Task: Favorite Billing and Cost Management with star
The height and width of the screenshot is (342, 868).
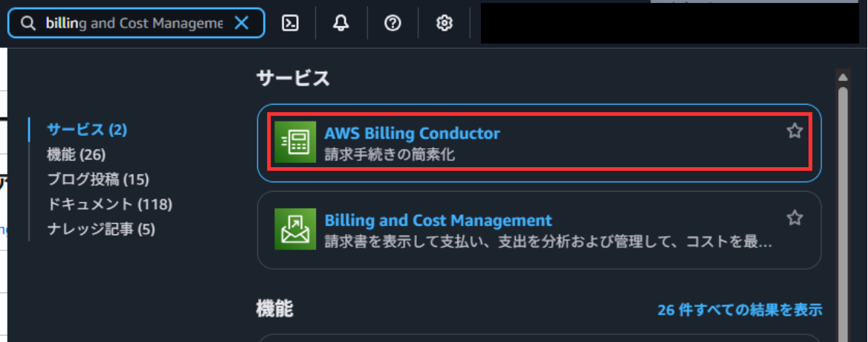Action: (795, 218)
